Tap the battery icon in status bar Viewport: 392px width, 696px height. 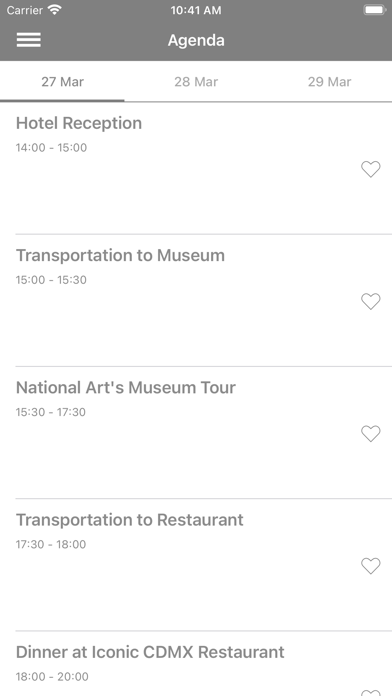[x=374, y=10]
